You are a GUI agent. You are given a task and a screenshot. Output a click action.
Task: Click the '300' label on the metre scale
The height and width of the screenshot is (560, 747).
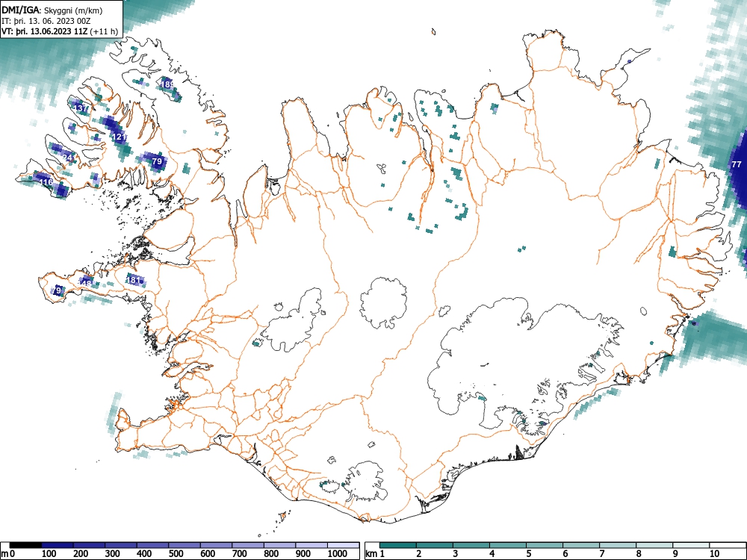113,554
